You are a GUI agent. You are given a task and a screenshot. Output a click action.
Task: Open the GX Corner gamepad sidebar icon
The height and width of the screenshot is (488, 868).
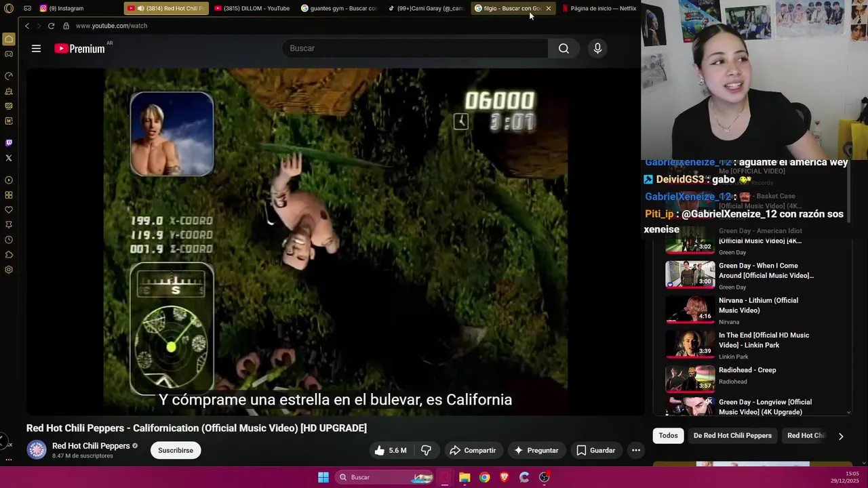(x=9, y=54)
